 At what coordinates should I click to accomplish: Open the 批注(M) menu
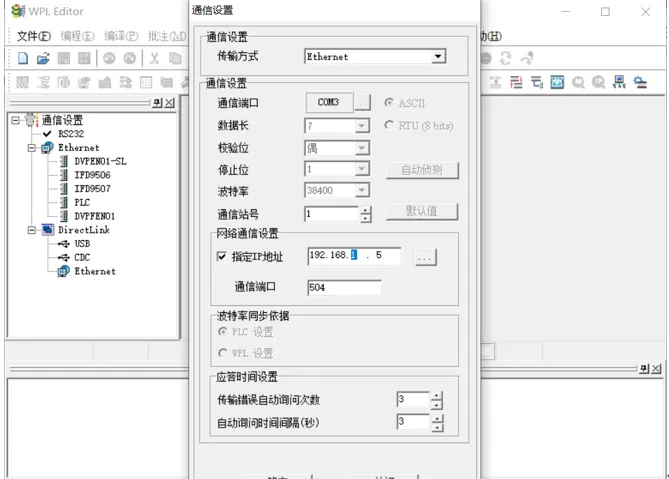tap(167, 36)
